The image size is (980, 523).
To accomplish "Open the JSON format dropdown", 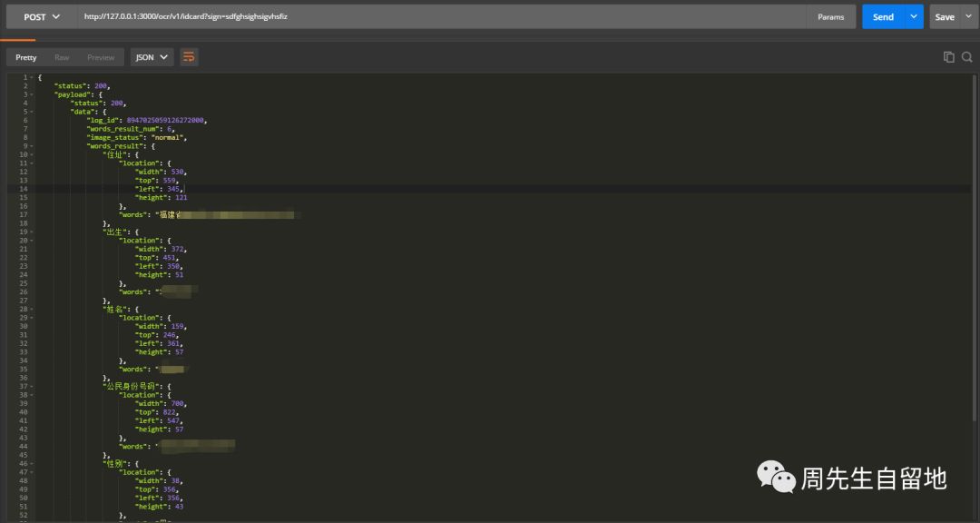I will coord(152,57).
